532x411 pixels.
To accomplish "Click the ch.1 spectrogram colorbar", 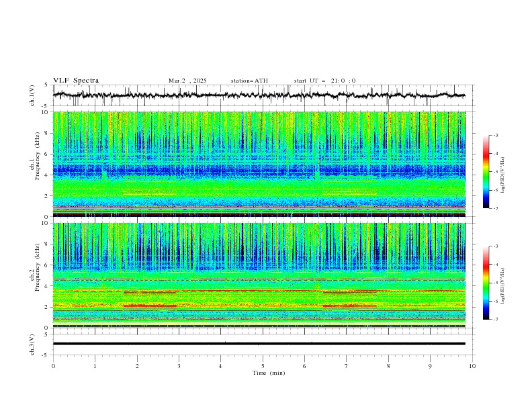I will (x=486, y=172).
